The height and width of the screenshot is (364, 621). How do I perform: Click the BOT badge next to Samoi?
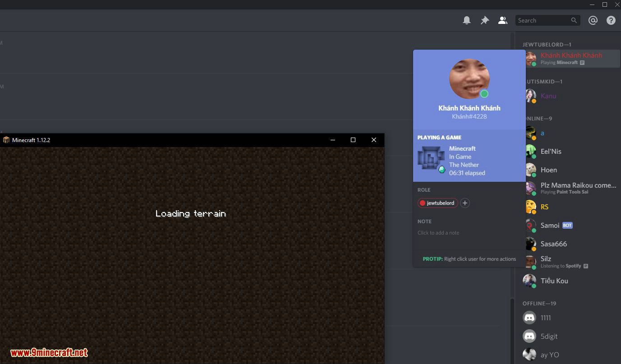point(567,226)
